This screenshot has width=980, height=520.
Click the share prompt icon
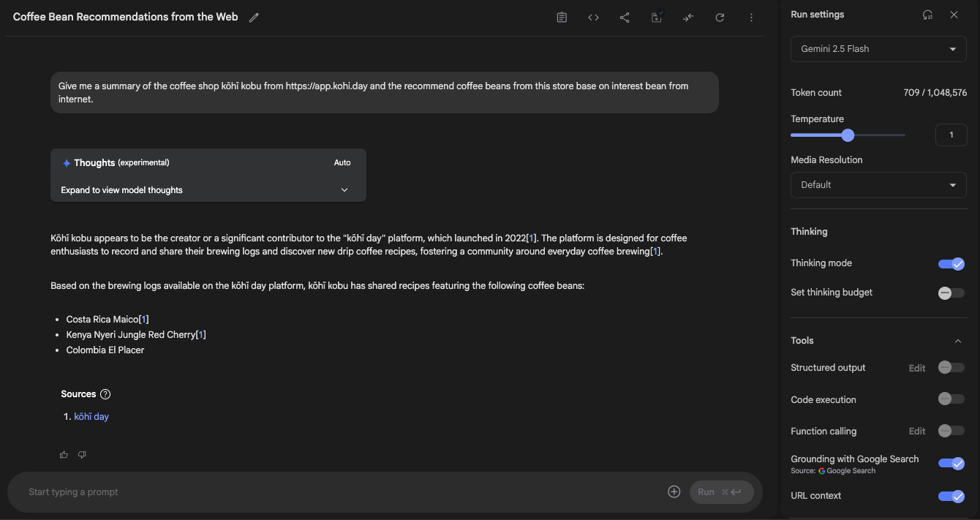[625, 18]
